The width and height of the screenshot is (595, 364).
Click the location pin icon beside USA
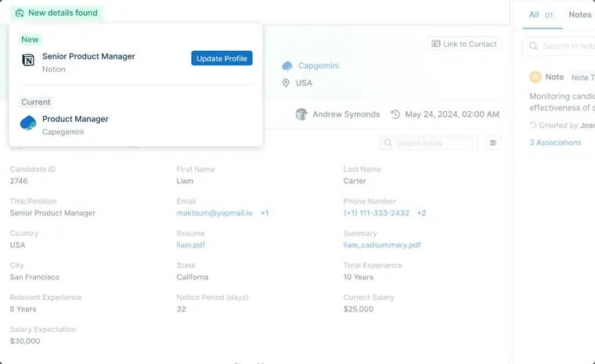point(286,83)
